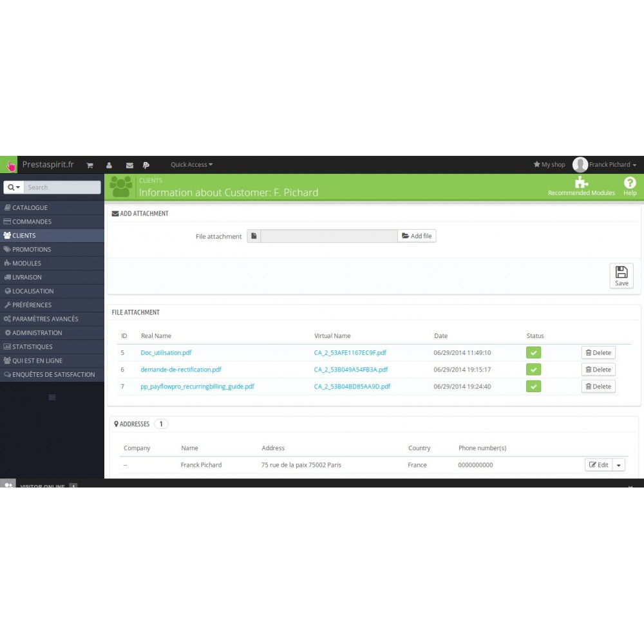Open the Livraison menu
Image resolution: width=644 pixels, height=644 pixels.
click(52, 278)
